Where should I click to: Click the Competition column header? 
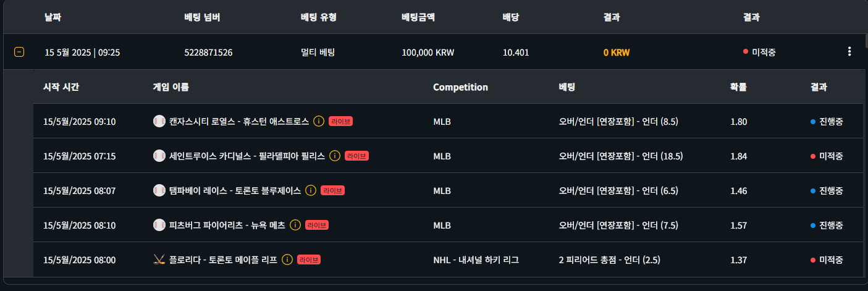460,87
